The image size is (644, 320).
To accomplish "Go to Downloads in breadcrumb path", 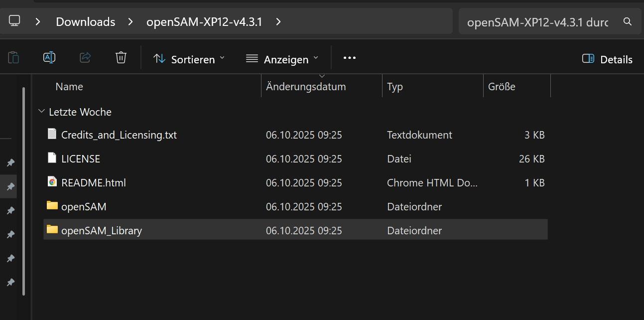I will [85, 22].
